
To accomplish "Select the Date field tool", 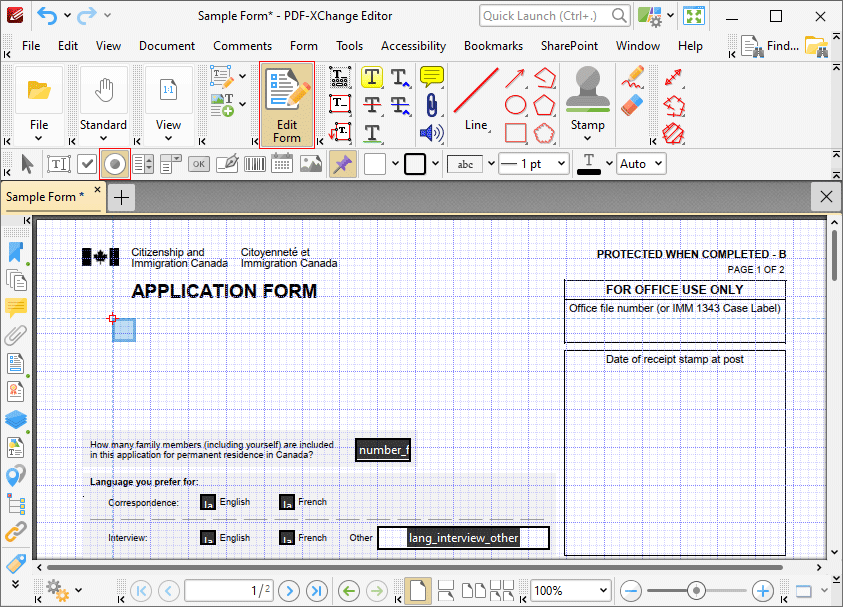I will [282, 163].
